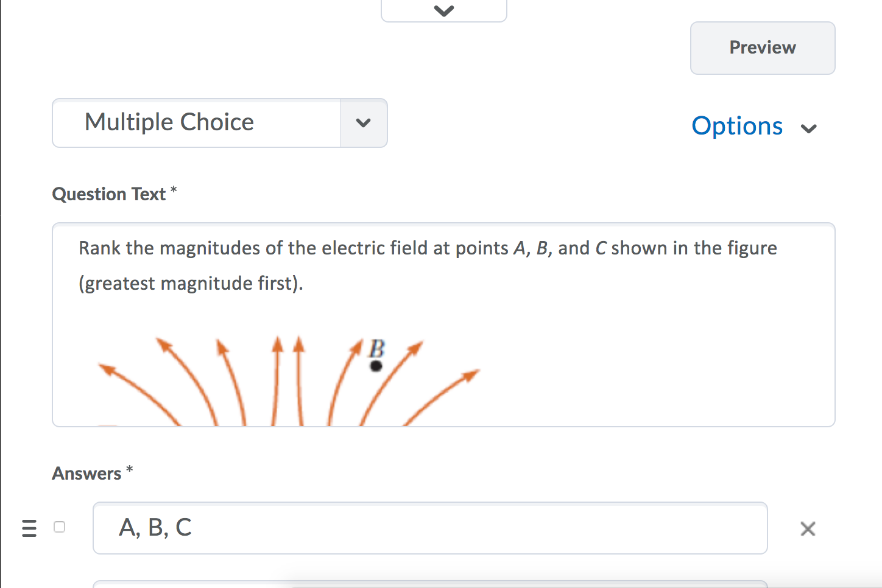Open the Options link
This screenshot has height=588, width=882.
pyautogui.click(x=737, y=126)
